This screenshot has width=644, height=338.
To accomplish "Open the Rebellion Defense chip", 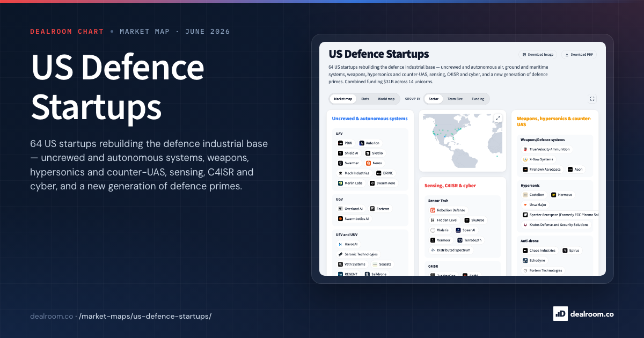I will 448,210.
